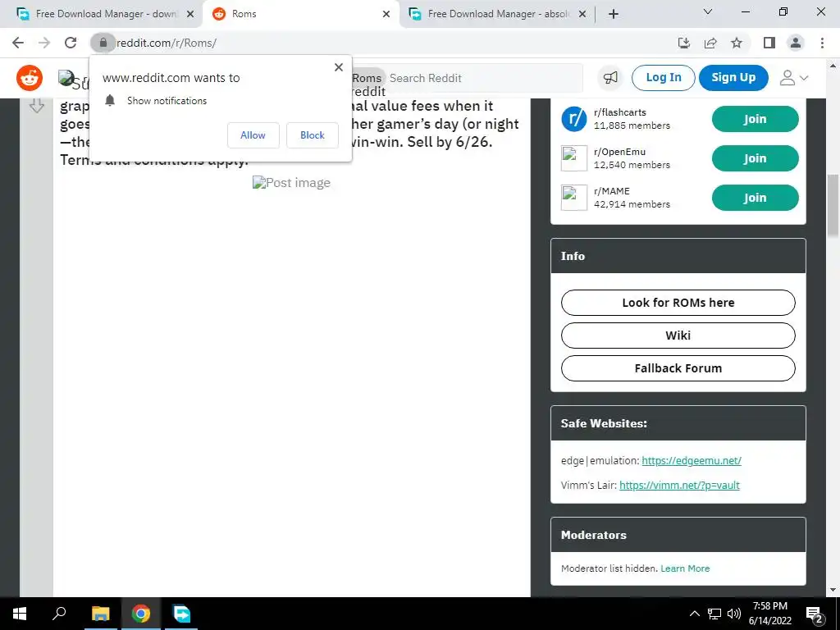Reload the Reddit page

pos(71,43)
